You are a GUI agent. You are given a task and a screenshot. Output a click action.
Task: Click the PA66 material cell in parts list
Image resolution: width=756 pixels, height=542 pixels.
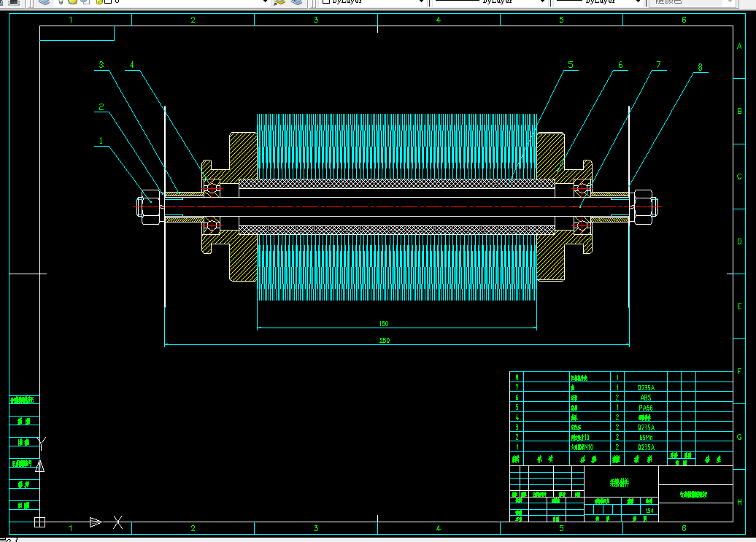[x=646, y=408]
